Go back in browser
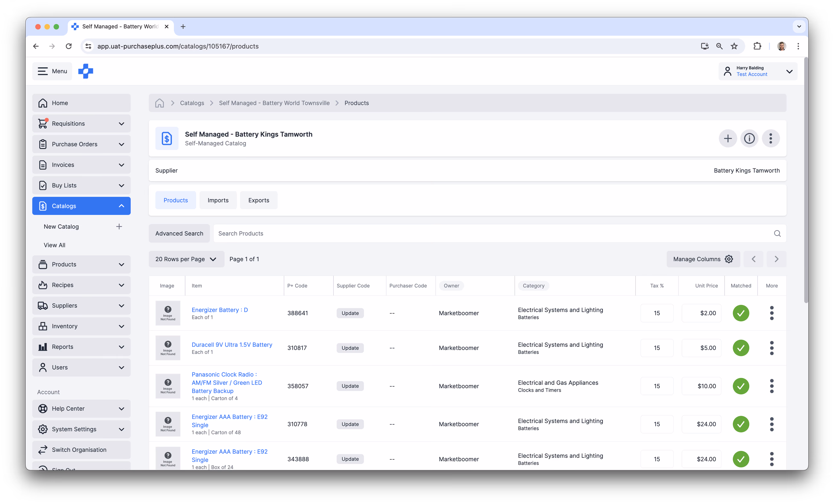834x504 pixels. click(x=36, y=46)
